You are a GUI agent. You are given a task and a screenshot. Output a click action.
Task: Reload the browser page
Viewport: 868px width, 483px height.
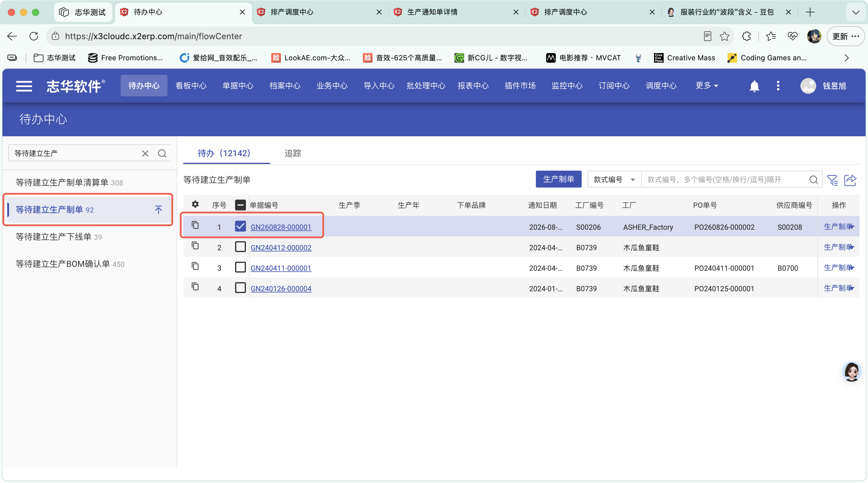[34, 36]
